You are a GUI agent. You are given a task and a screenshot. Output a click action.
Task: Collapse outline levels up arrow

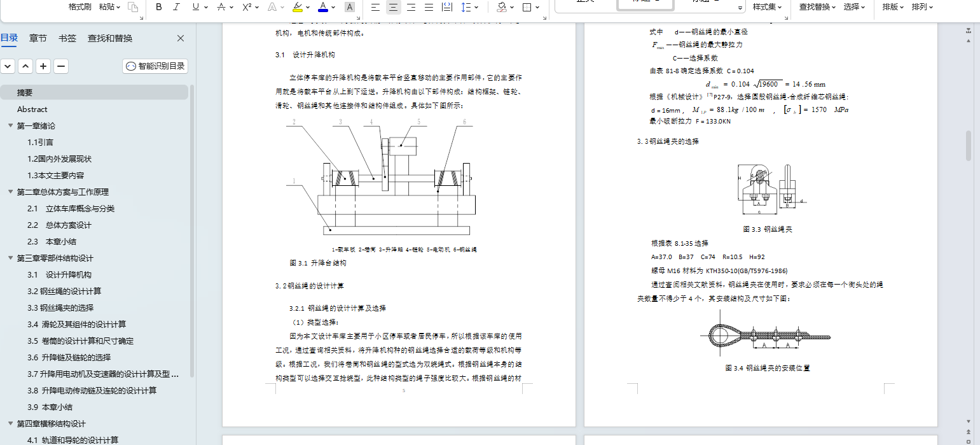[25, 66]
